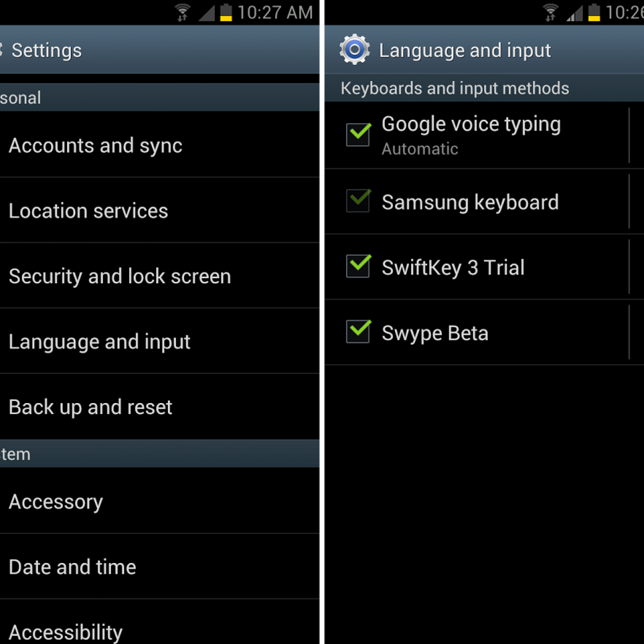Open the Accessory settings entry
The image size is (644, 644).
[159, 501]
